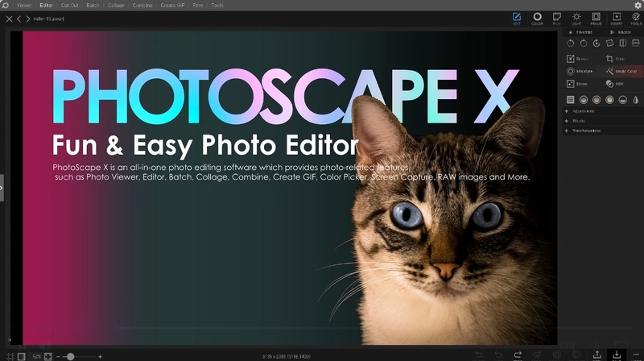644x361 pixels.
Task: Open the Print tab
Action: (198, 6)
